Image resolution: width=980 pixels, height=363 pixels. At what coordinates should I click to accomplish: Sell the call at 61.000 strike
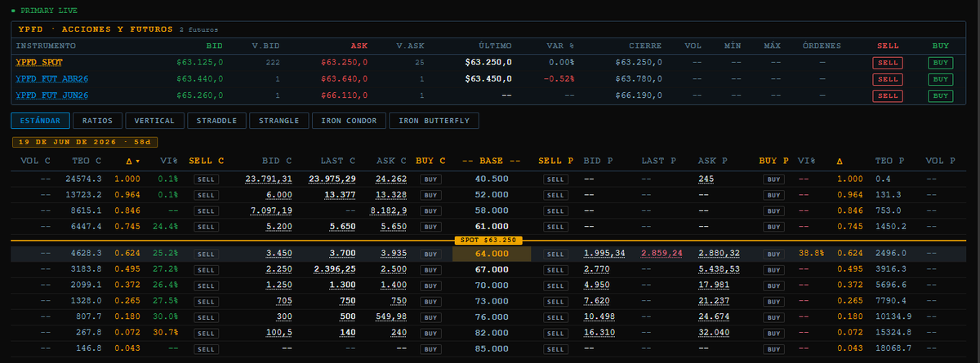click(x=207, y=225)
